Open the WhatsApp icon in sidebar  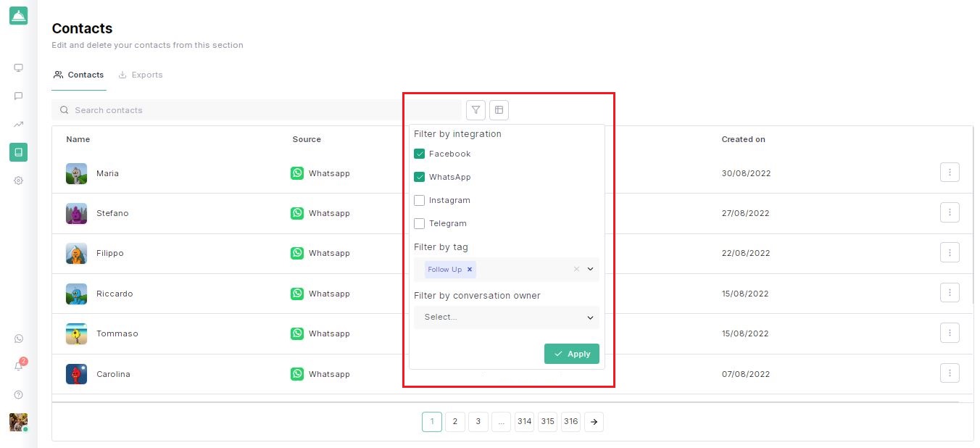click(x=19, y=339)
